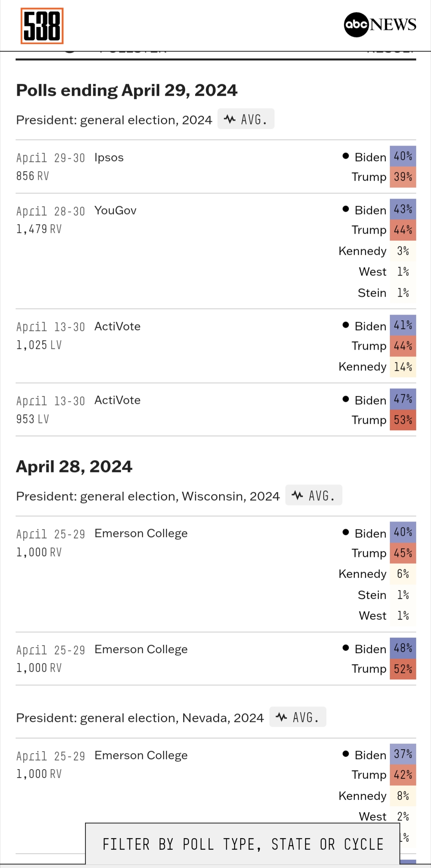Open the national general election polling average
431x868 pixels.
[246, 119]
